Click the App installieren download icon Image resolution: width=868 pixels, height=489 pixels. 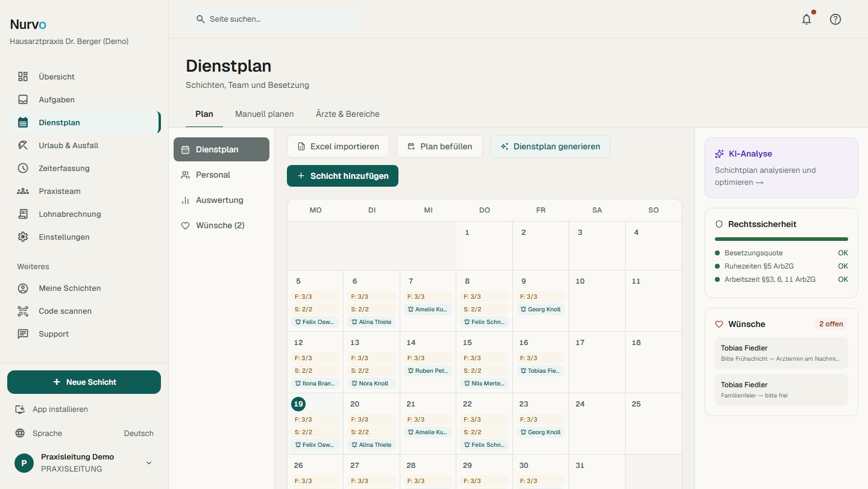pyautogui.click(x=20, y=409)
